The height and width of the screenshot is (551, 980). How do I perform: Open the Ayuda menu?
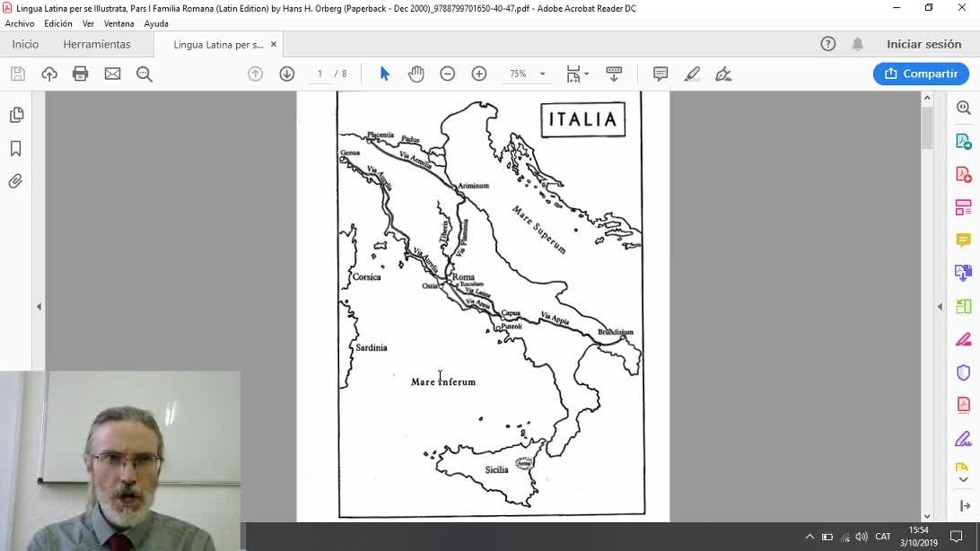156,23
